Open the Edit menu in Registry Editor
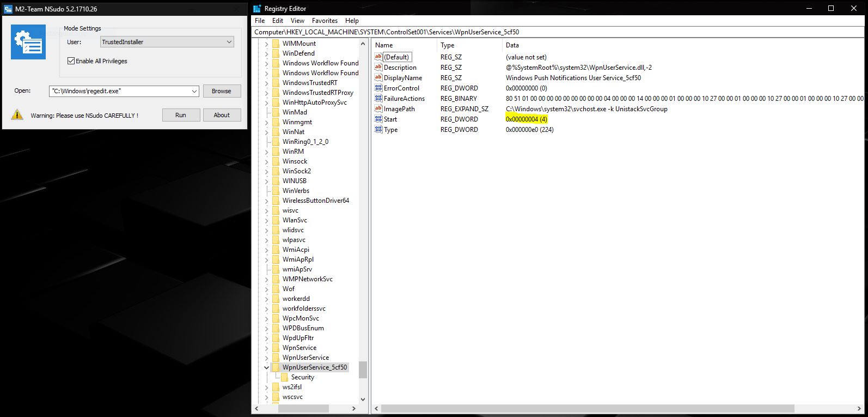 278,21
